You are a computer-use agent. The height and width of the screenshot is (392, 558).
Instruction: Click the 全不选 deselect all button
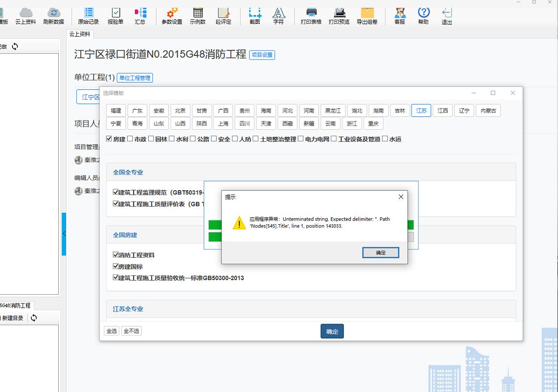click(131, 331)
